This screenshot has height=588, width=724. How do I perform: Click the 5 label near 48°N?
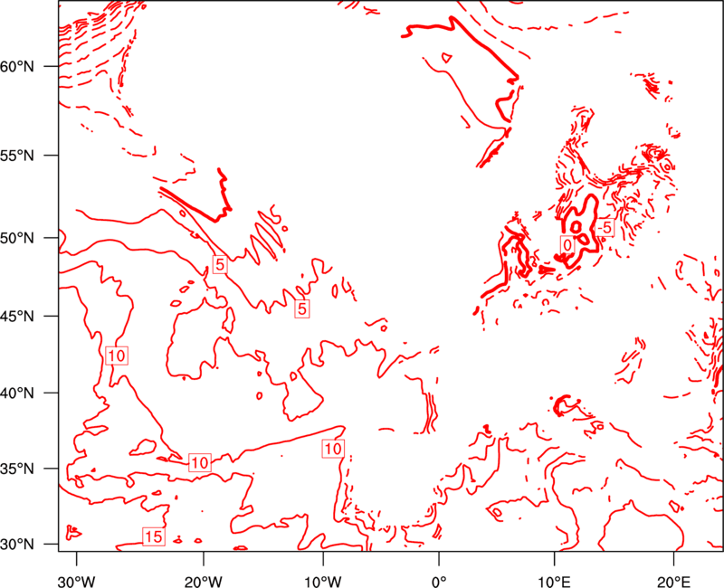pos(220,264)
